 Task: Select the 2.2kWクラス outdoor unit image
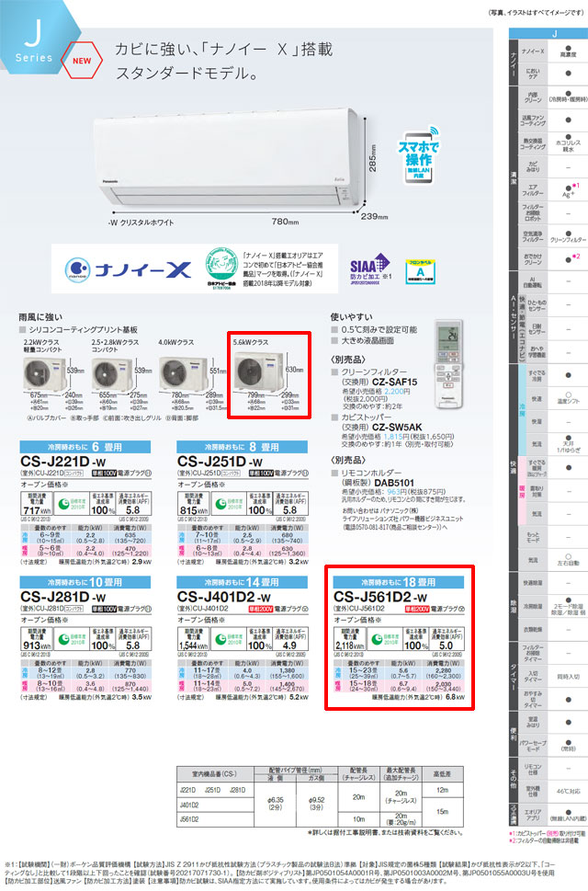click(45, 375)
